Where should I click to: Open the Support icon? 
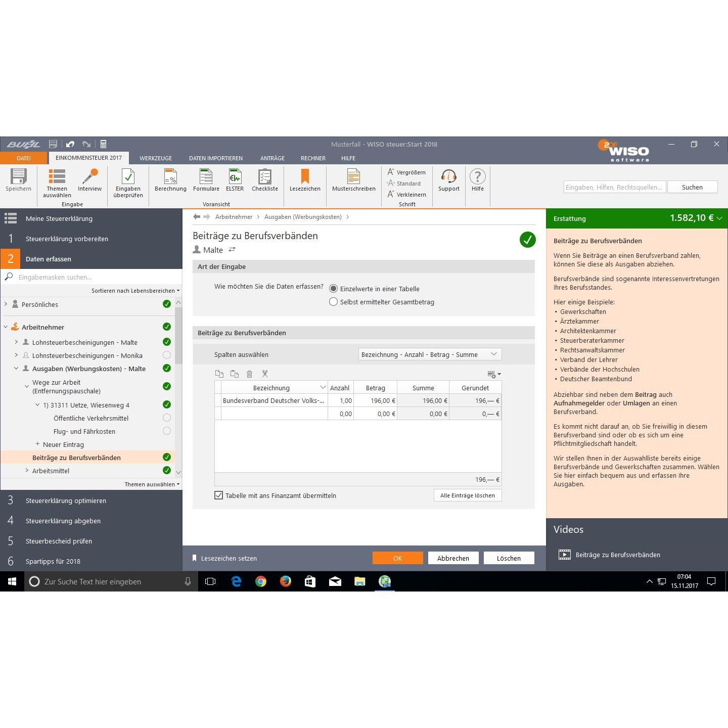[449, 180]
